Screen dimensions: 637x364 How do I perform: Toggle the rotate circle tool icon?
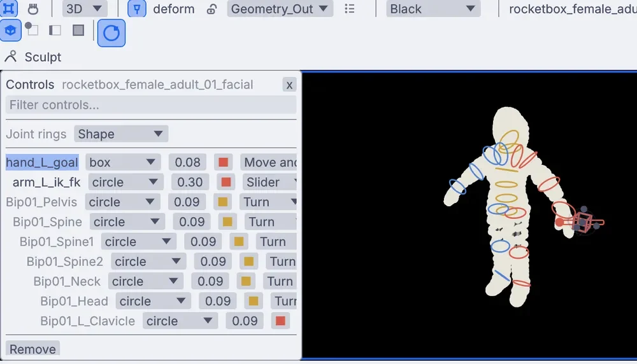111,33
